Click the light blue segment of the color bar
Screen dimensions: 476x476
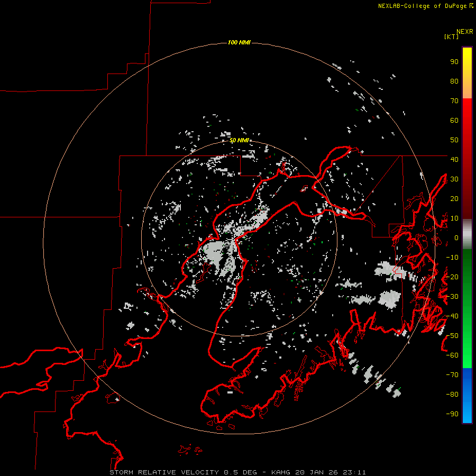[x=467, y=414]
